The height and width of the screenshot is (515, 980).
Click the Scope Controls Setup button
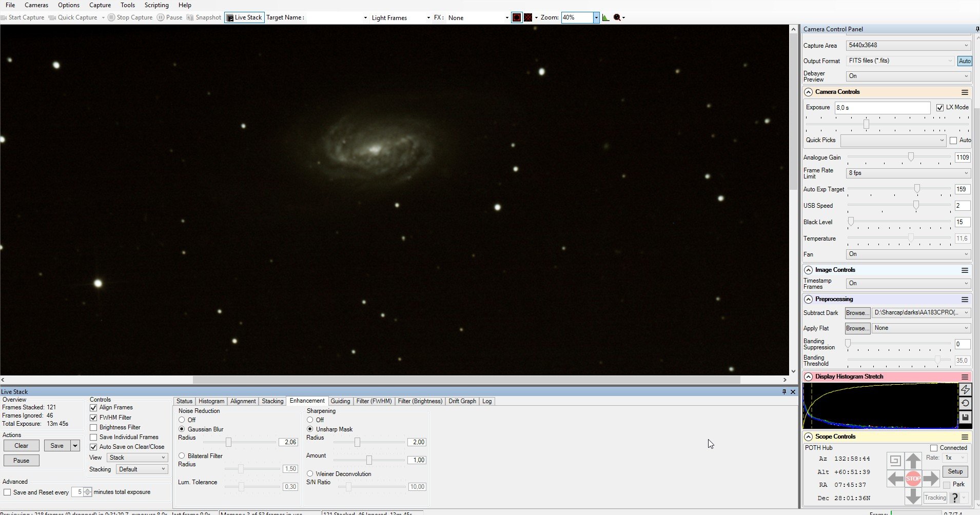click(x=955, y=471)
